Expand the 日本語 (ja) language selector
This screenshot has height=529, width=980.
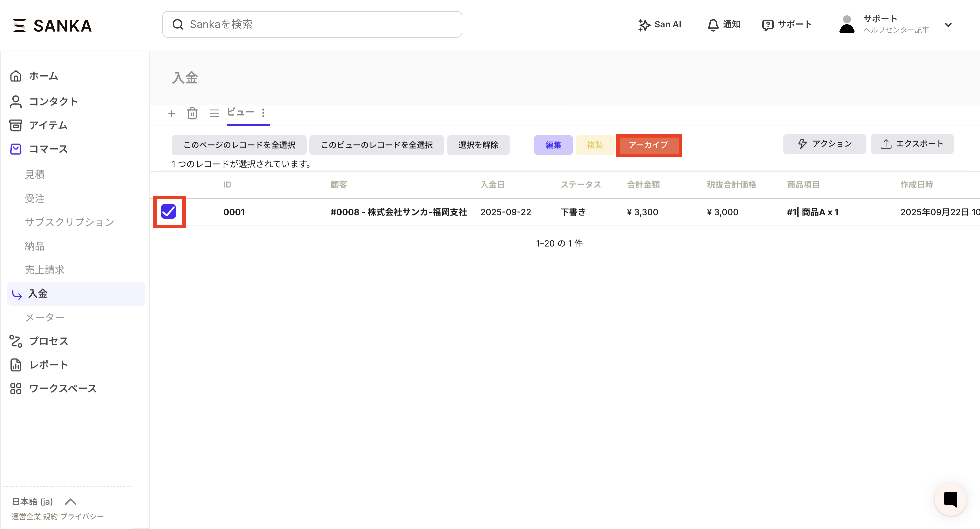[x=70, y=502]
